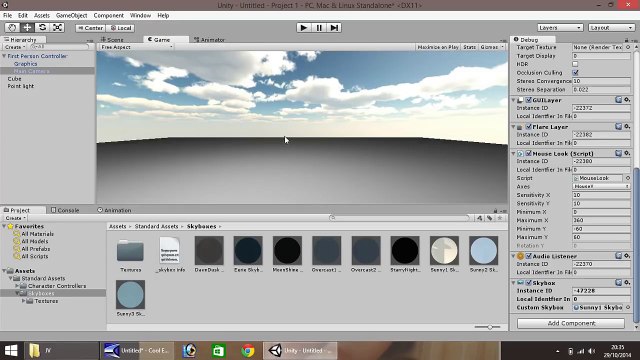Screen dimensions: 640x360
Task: Collapse the GUILayer component section
Action: 513,100
